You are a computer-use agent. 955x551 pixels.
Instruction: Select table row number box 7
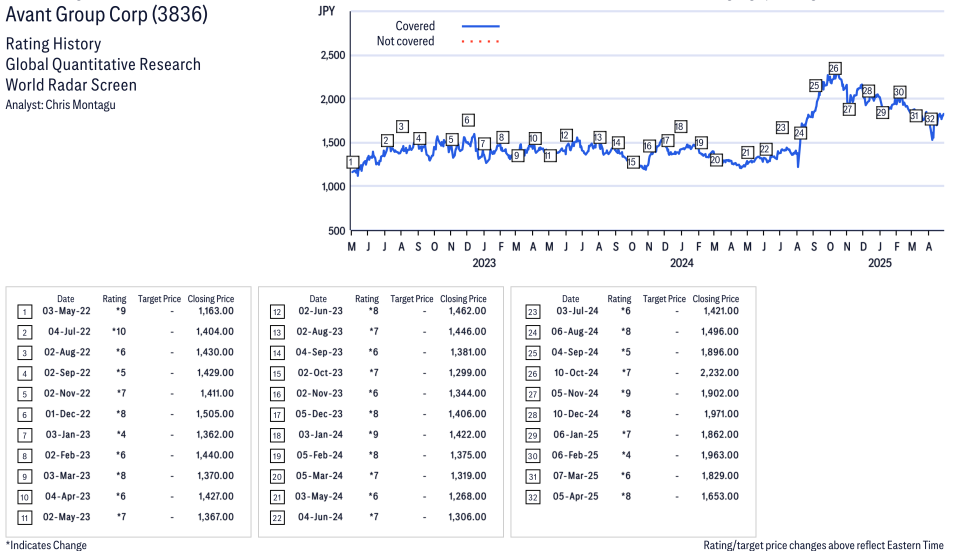pos(24,436)
